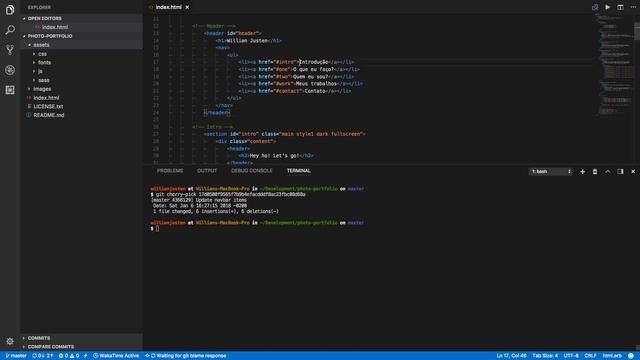Expand the Compare Commits section
This screenshot has height=360, width=640.
82,347
